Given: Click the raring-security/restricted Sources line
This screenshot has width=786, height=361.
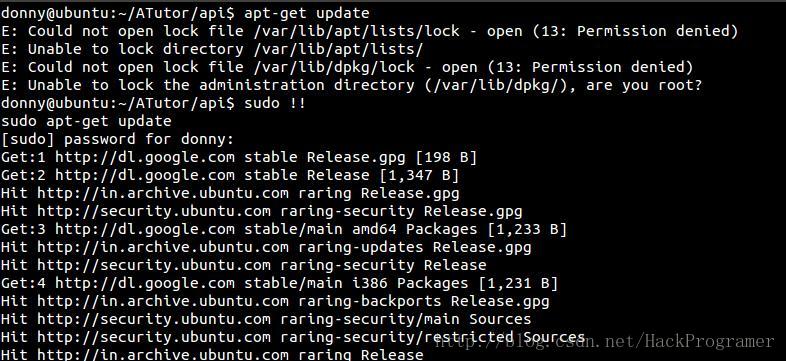Looking at the screenshot, I should click(293, 338).
